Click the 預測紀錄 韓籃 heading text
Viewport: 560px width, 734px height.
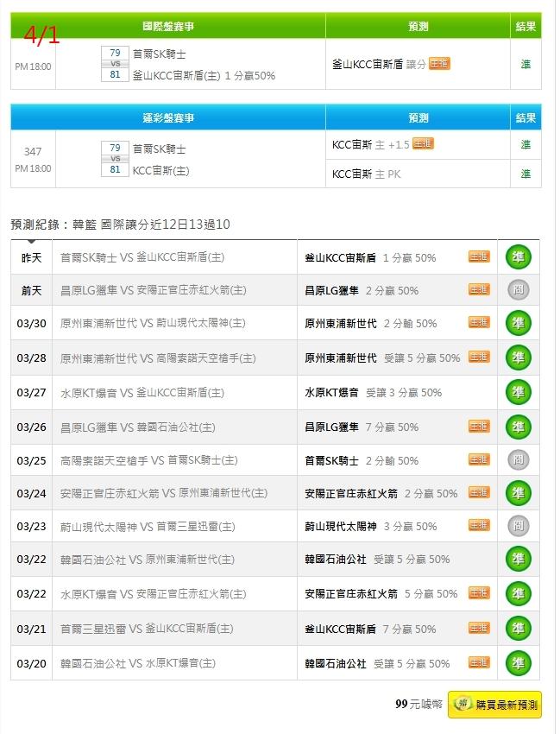click(x=120, y=225)
